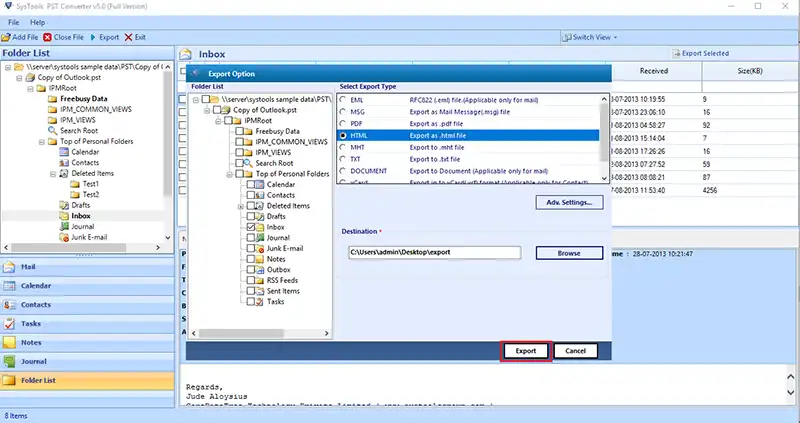Collapse Top of Personal Folders in main tree
Screen dimensions: 800x423
coord(42,142)
